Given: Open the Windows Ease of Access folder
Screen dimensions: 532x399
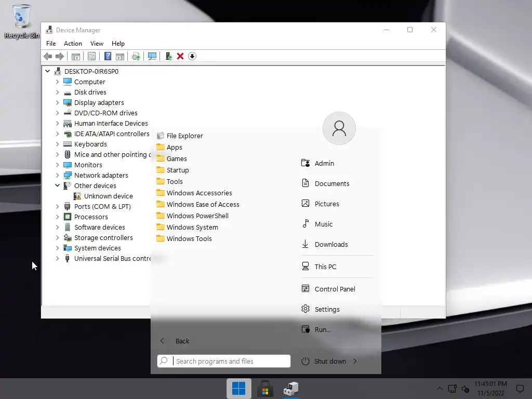Looking at the screenshot, I should coord(198,205).
